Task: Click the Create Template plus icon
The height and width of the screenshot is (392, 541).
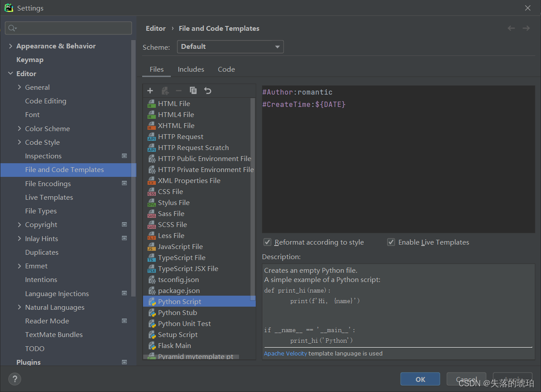Action: click(x=150, y=91)
